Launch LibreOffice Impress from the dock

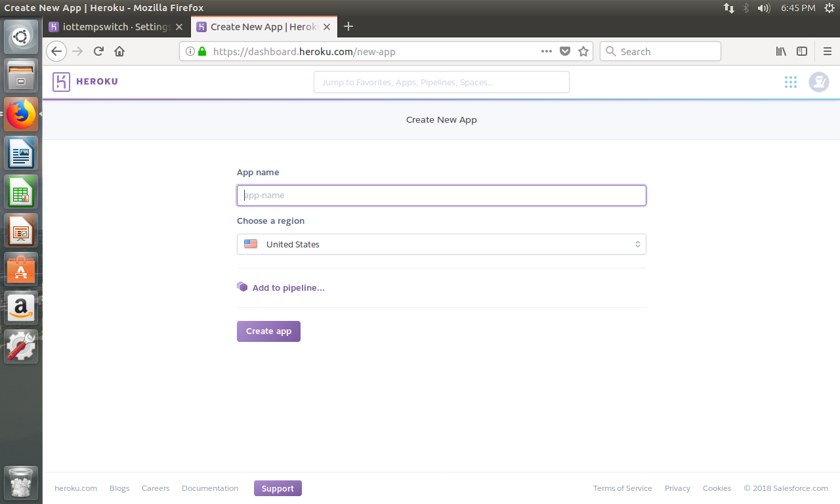pos(21,230)
